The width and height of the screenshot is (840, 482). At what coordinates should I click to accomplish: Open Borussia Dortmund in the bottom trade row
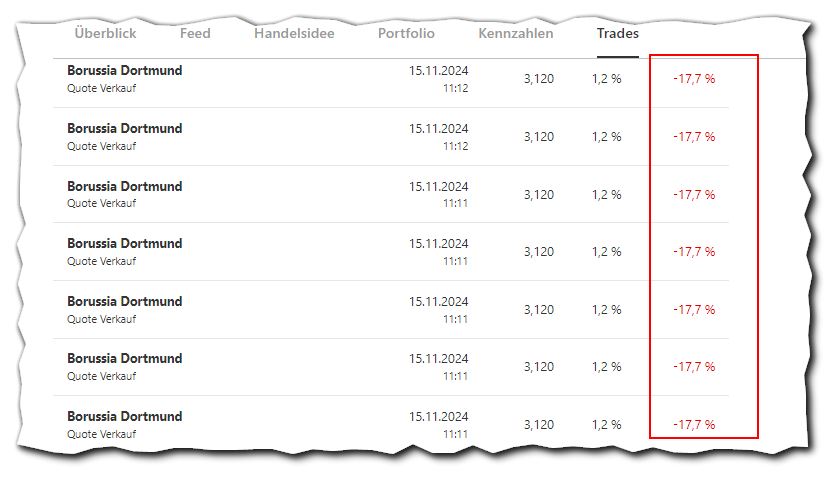(124, 417)
